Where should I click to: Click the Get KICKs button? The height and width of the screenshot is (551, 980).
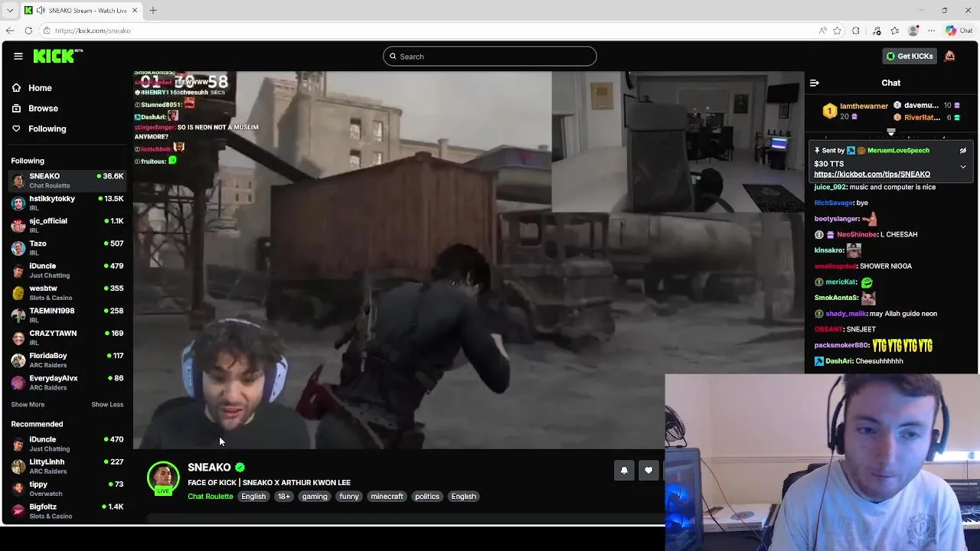(x=910, y=56)
